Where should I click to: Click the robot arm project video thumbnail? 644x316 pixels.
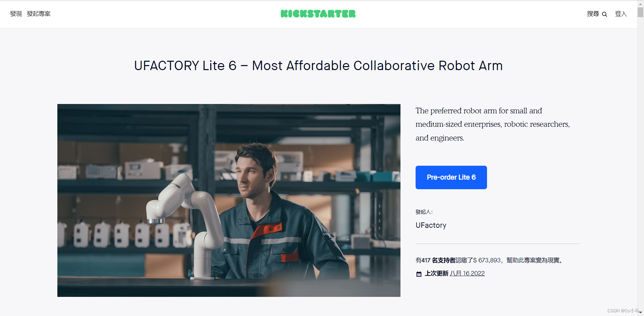click(x=229, y=200)
